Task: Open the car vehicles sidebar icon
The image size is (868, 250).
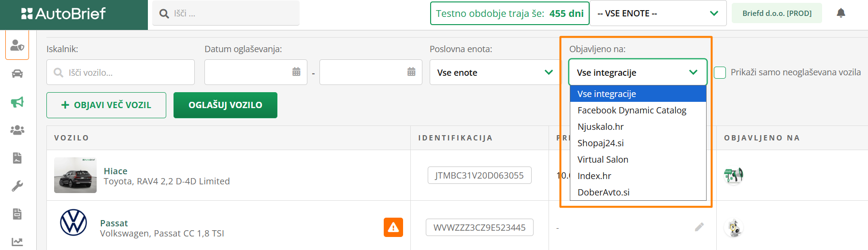Action: tap(17, 73)
